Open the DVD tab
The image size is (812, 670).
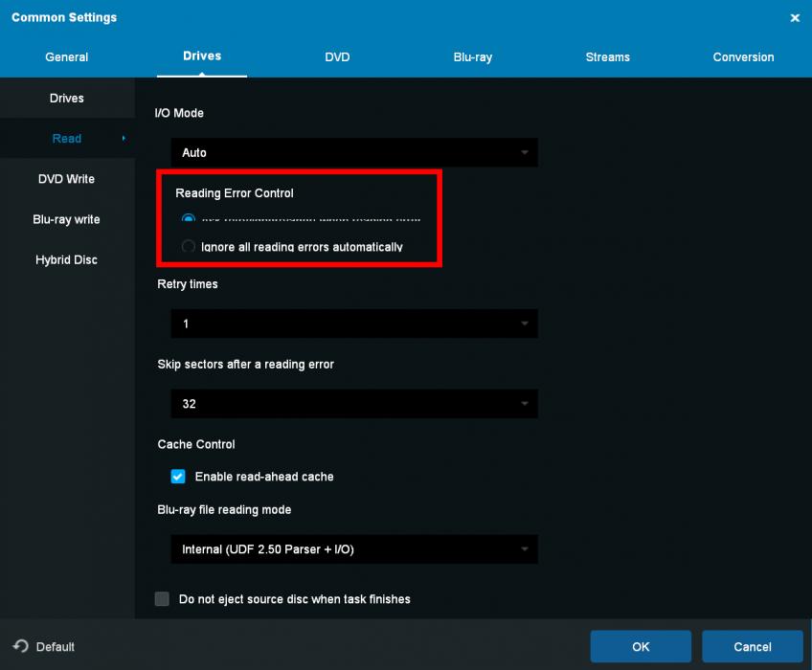point(337,57)
